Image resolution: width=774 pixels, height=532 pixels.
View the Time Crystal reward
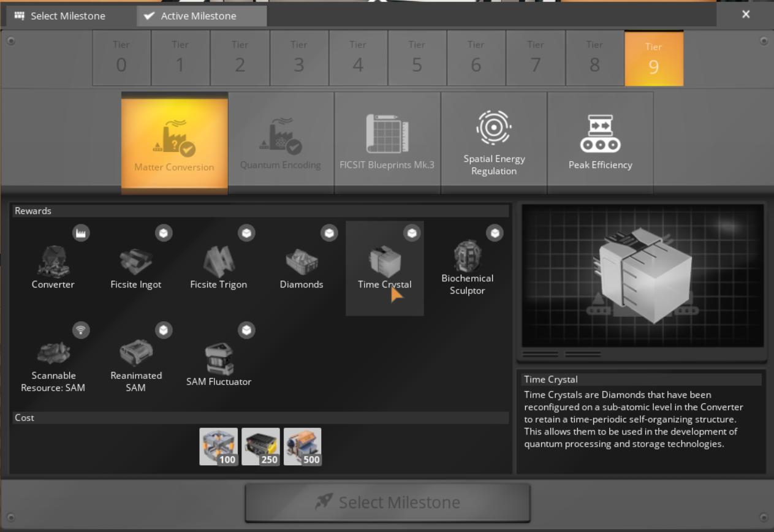coord(384,260)
